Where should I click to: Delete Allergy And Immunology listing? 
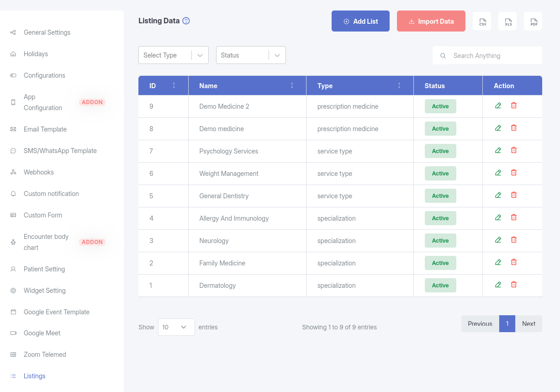pos(514,217)
